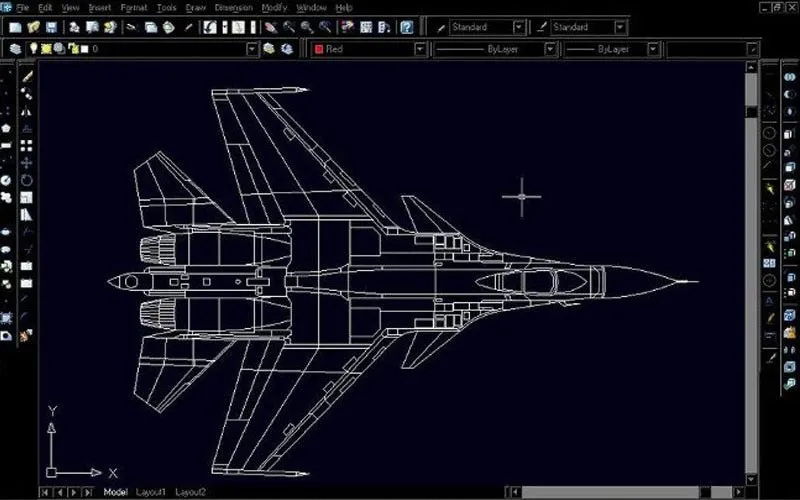Switch to the Layout1 tab
Image resolution: width=800 pixels, height=500 pixels.
(x=150, y=492)
